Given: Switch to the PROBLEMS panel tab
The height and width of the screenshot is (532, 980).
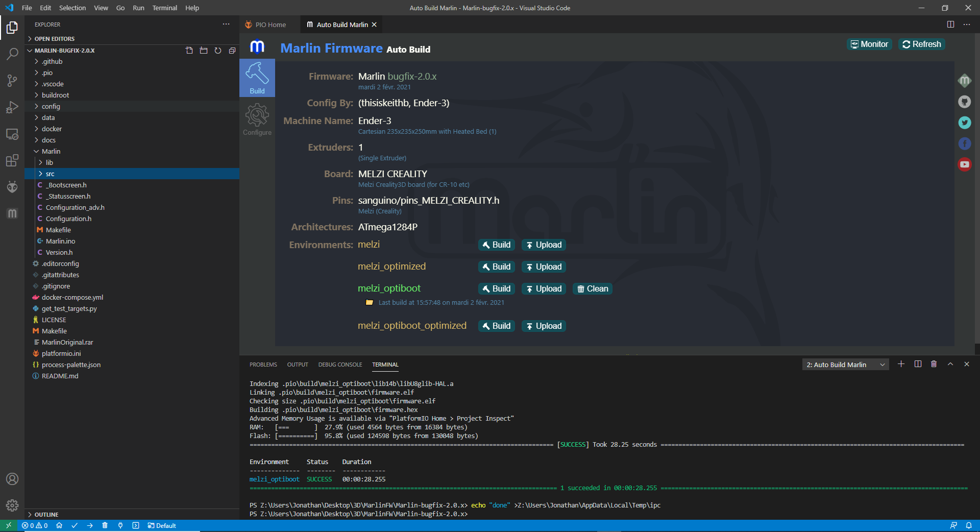Looking at the screenshot, I should (263, 365).
